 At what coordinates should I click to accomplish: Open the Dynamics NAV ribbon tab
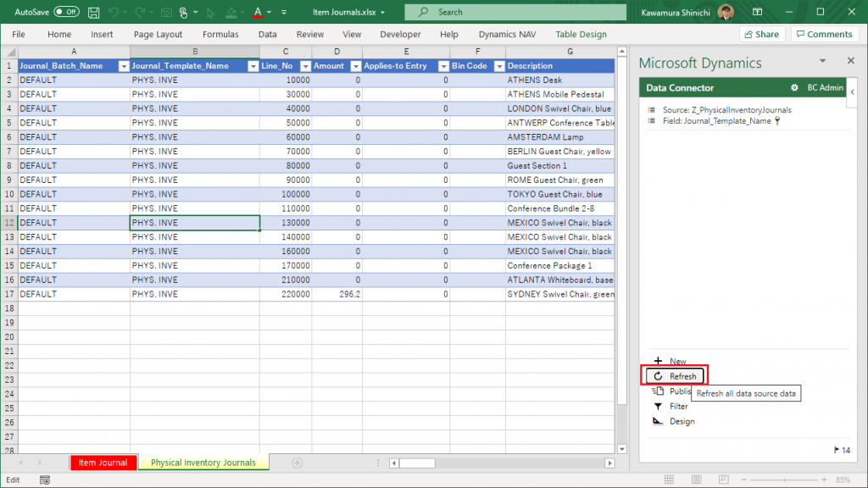(x=507, y=34)
